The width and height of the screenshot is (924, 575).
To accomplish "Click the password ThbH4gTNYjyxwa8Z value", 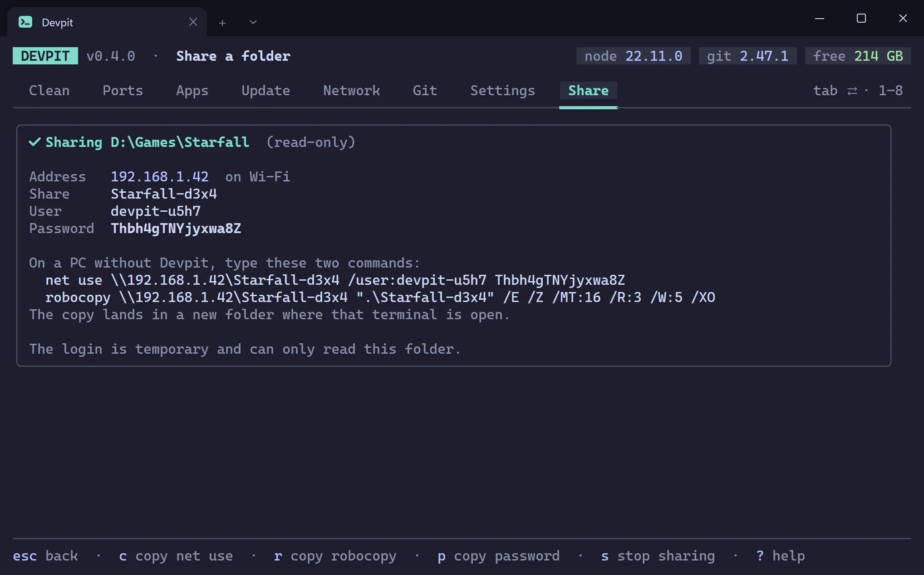I will 176,228.
